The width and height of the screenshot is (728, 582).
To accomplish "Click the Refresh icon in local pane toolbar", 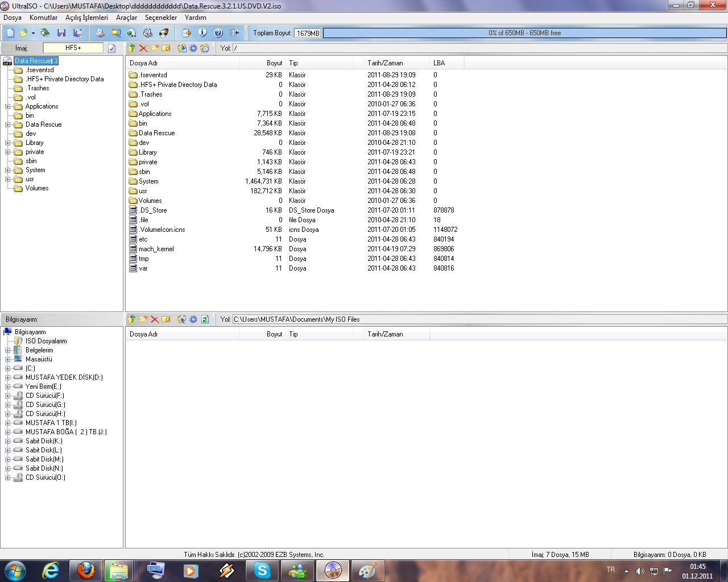I will click(x=205, y=319).
